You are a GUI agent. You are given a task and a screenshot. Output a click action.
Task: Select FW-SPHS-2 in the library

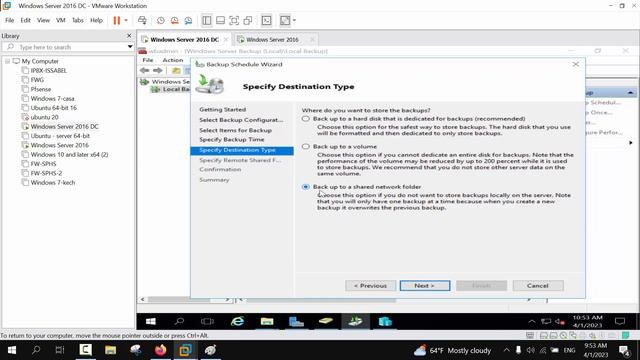point(46,173)
